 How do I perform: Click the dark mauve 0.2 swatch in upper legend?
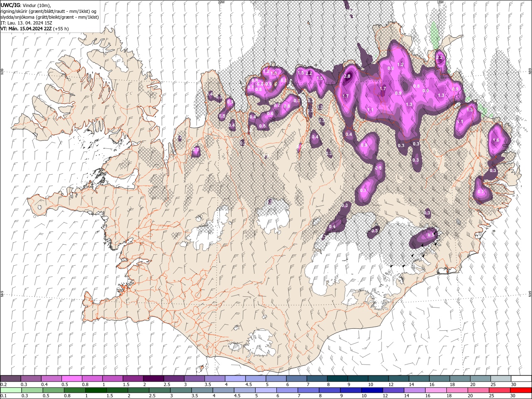pyautogui.click(x=10, y=379)
